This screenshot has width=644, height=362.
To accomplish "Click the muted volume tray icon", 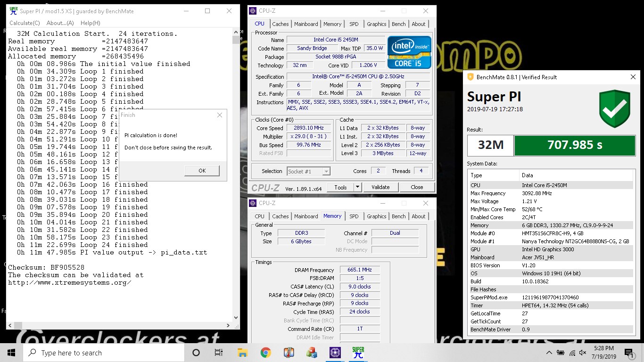I will pos(583,353).
